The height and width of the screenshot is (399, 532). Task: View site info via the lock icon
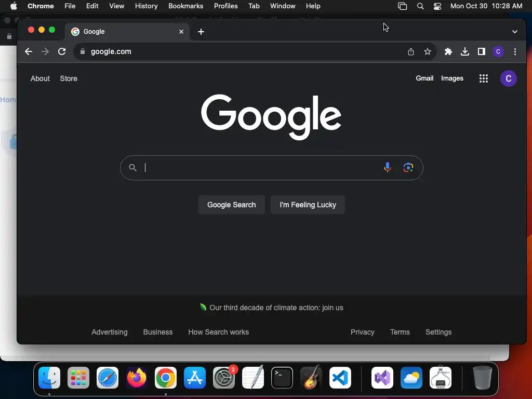(82, 51)
